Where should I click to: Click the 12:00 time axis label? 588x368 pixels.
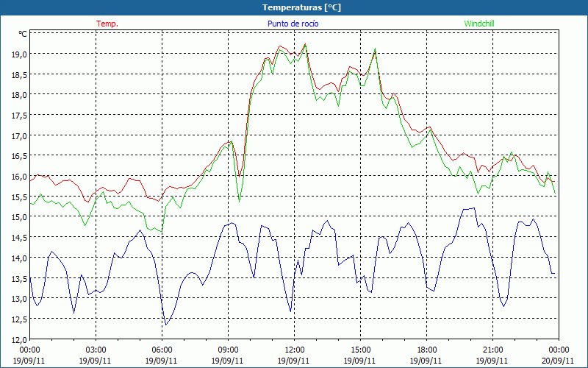294,350
